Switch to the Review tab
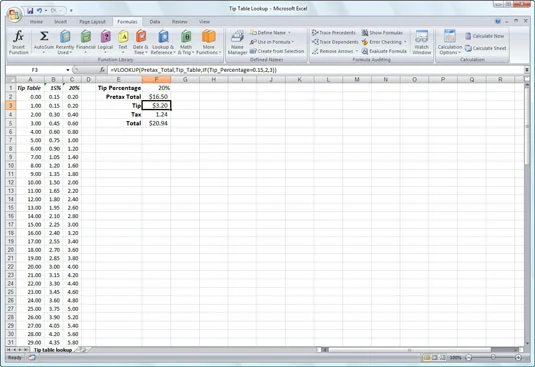Screen dimensions: 535x367 pyautogui.click(x=179, y=21)
